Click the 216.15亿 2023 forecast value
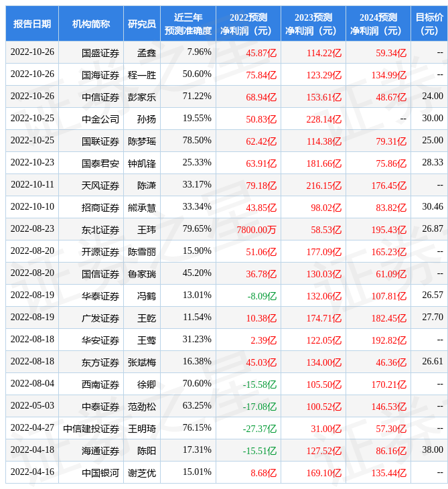Image resolution: width=448 pixels, height=489 pixels. point(324,186)
